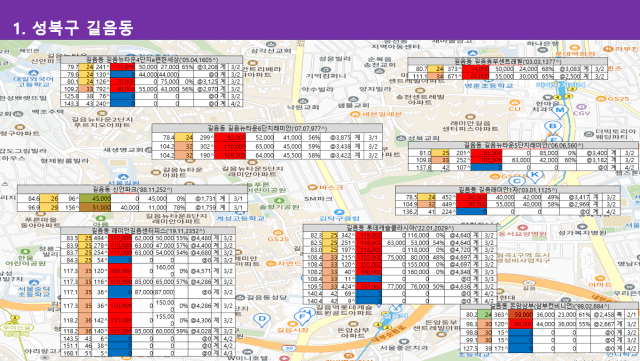
Task: Click the 길음동 신안파크 table header
Action: point(132,189)
